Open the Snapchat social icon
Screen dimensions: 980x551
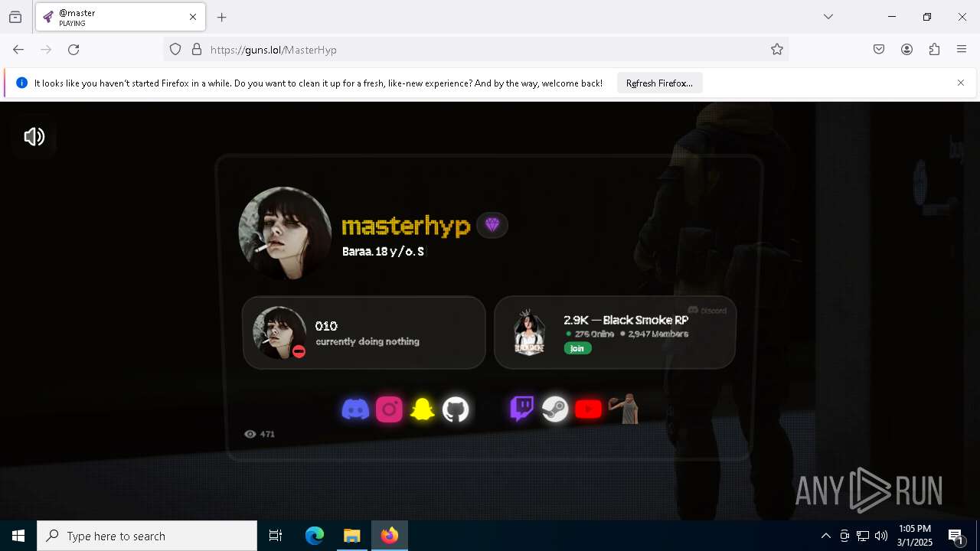tap(423, 409)
